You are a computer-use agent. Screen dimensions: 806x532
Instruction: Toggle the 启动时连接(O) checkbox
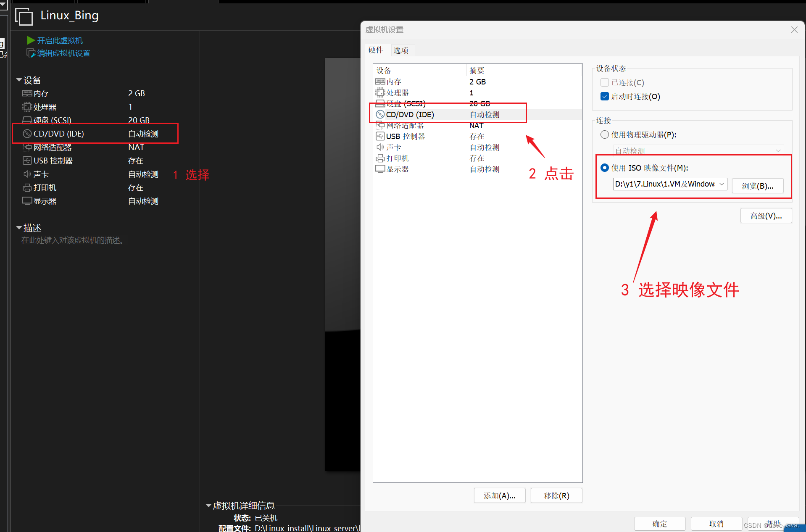coord(605,96)
